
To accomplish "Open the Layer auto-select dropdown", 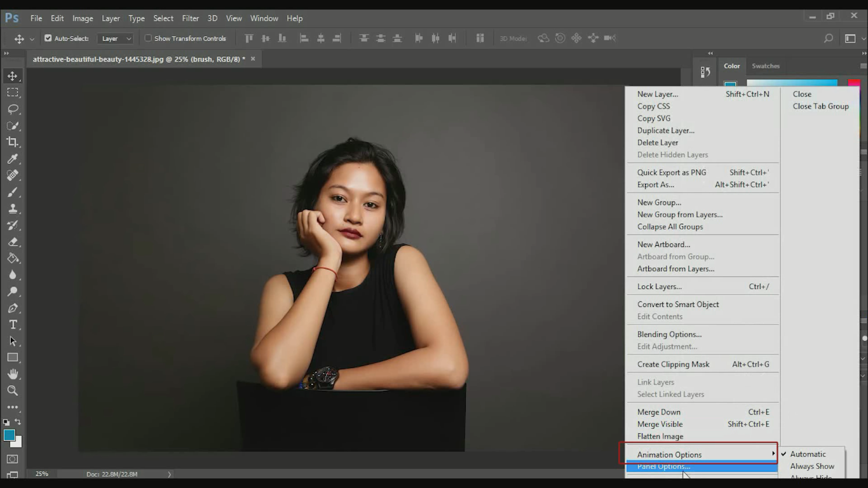I will pyautogui.click(x=116, y=38).
